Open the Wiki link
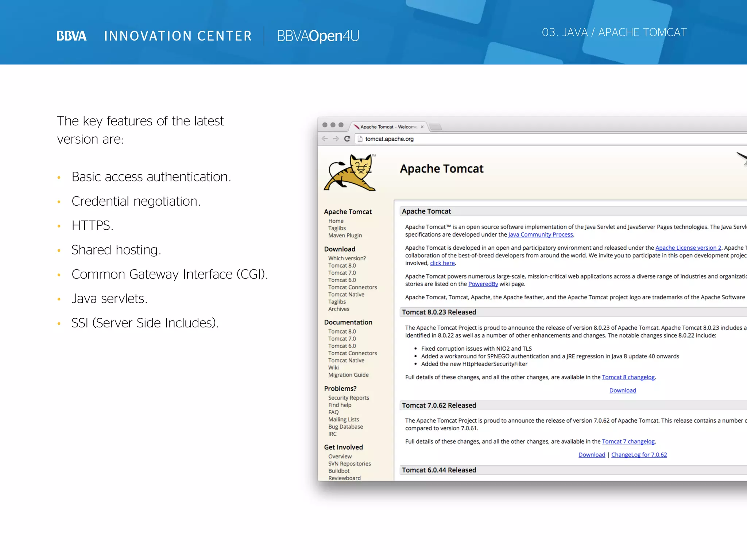This screenshot has height=560, width=747. 333,367
